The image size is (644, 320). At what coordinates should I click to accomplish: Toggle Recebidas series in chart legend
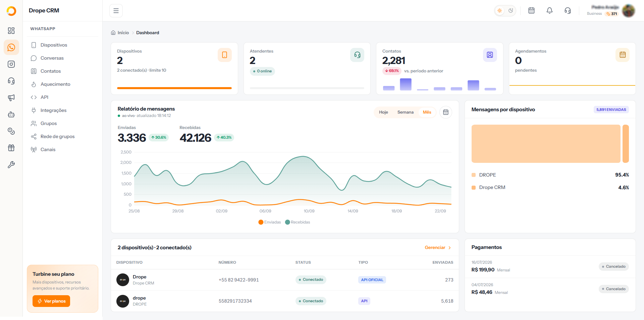(x=298, y=222)
